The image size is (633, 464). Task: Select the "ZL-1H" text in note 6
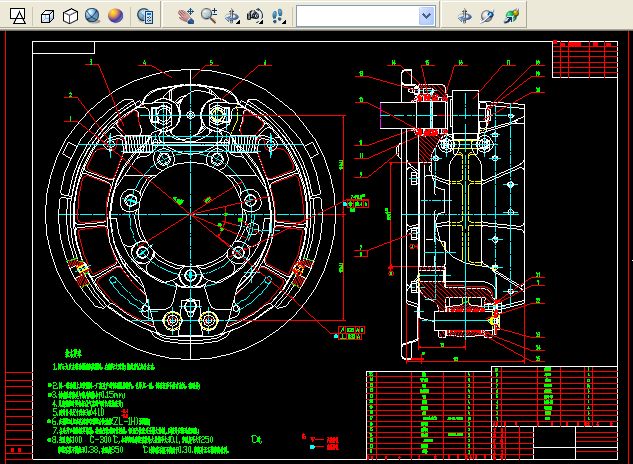tap(126, 421)
